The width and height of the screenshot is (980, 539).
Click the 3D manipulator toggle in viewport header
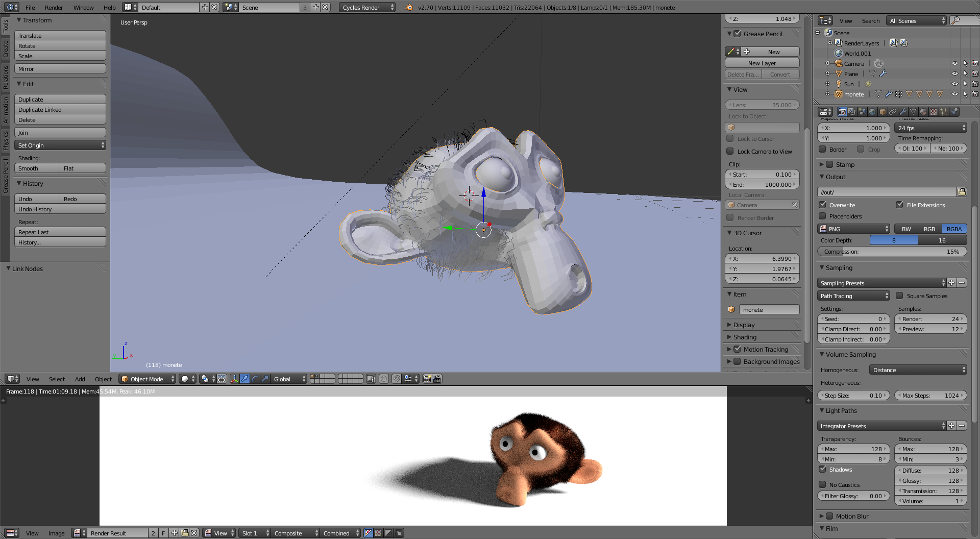(x=234, y=379)
